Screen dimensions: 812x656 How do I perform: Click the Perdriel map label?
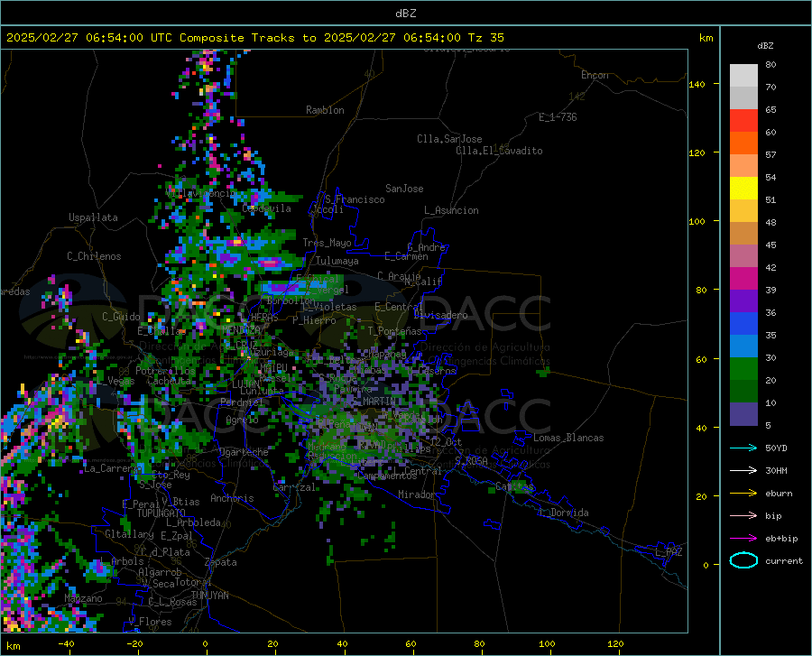pos(242,402)
